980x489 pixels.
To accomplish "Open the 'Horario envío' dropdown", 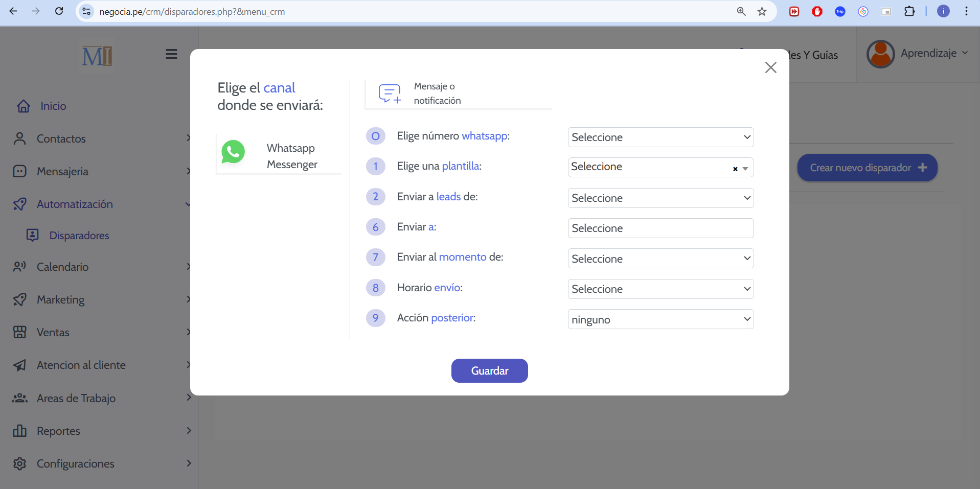I will click(660, 289).
